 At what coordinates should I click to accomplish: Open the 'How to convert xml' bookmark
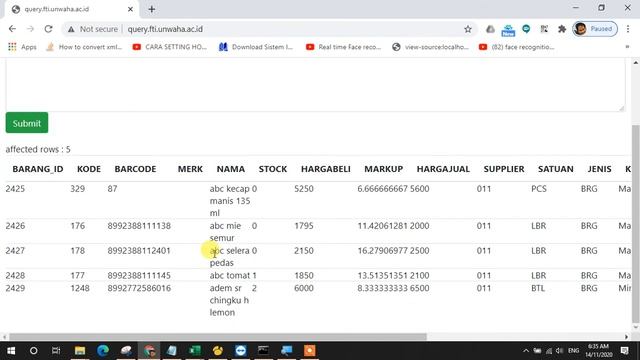click(x=84, y=47)
